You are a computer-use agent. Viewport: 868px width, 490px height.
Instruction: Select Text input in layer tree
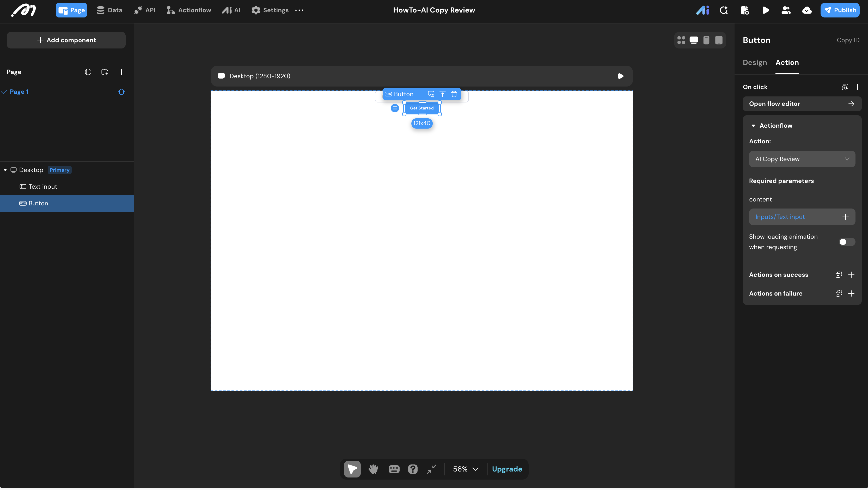click(43, 187)
